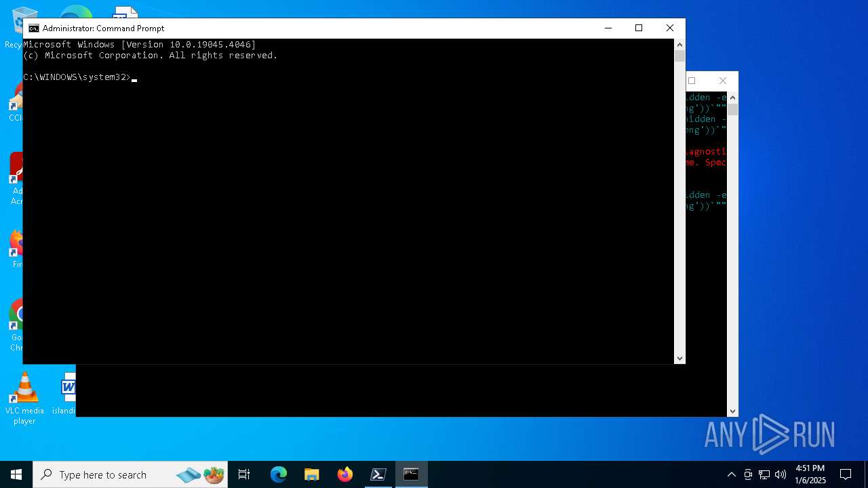Click the taskbar search box
This screenshot has height=488, width=868.
click(x=131, y=474)
